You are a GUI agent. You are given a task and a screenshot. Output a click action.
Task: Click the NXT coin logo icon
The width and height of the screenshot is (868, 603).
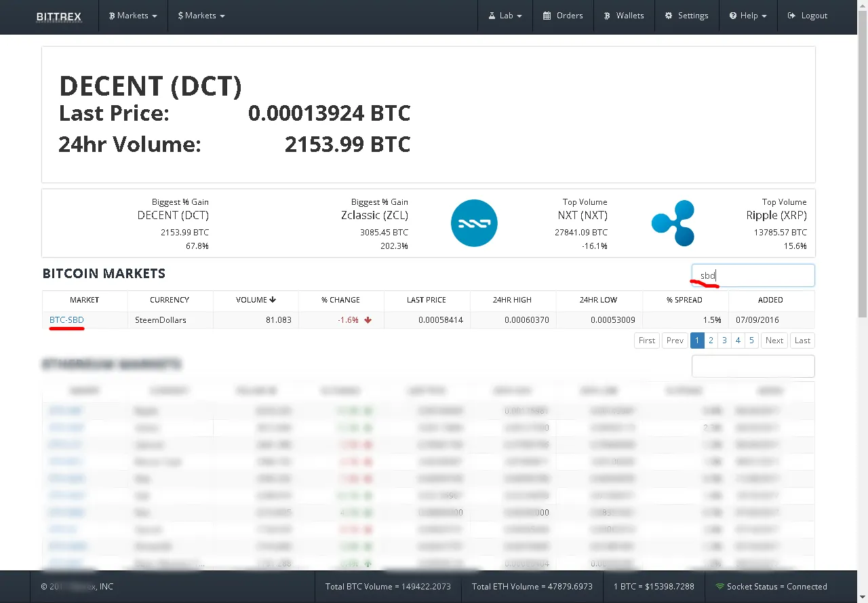[x=474, y=222]
